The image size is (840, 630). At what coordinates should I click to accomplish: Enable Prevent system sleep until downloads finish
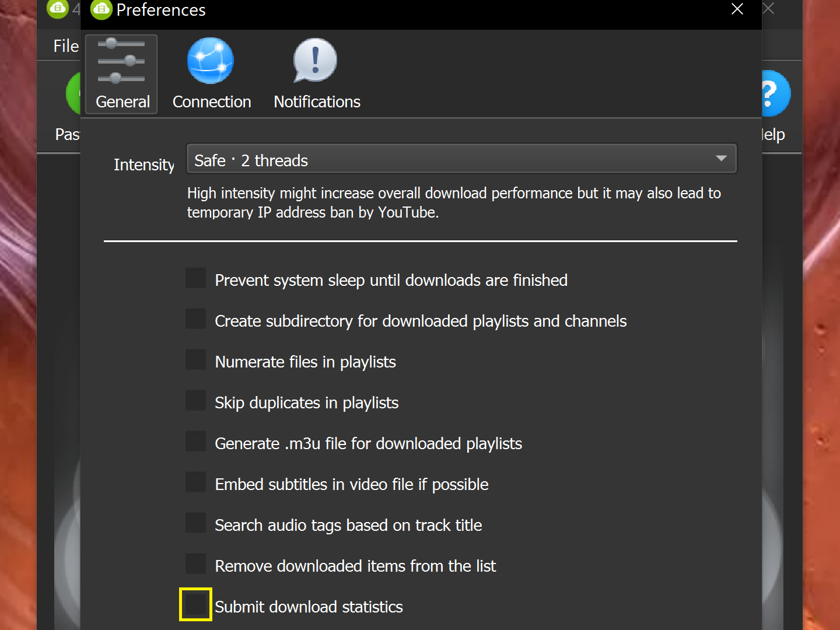click(196, 278)
